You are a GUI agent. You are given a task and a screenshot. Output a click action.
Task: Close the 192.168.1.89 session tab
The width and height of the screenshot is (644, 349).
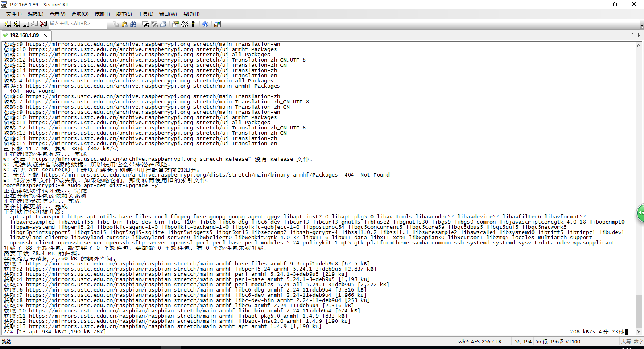coord(46,35)
